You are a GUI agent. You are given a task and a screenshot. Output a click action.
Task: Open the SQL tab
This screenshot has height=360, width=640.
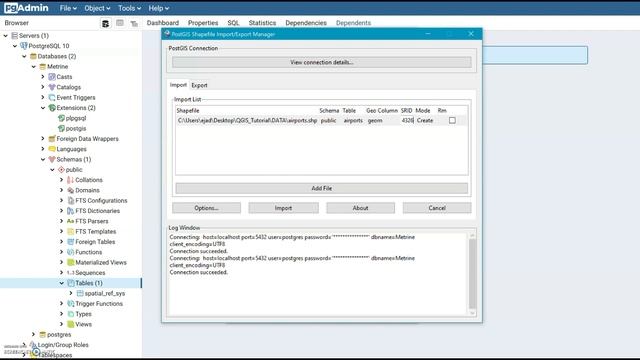click(233, 23)
